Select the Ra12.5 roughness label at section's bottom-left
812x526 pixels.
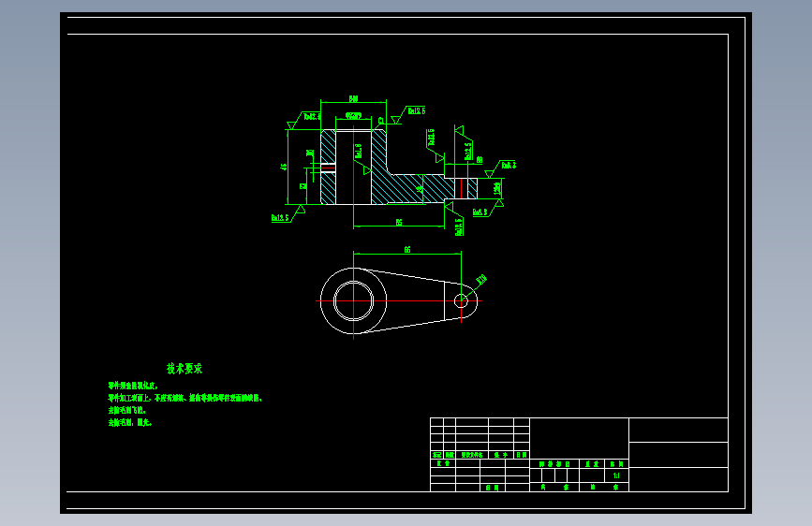[x=280, y=218]
